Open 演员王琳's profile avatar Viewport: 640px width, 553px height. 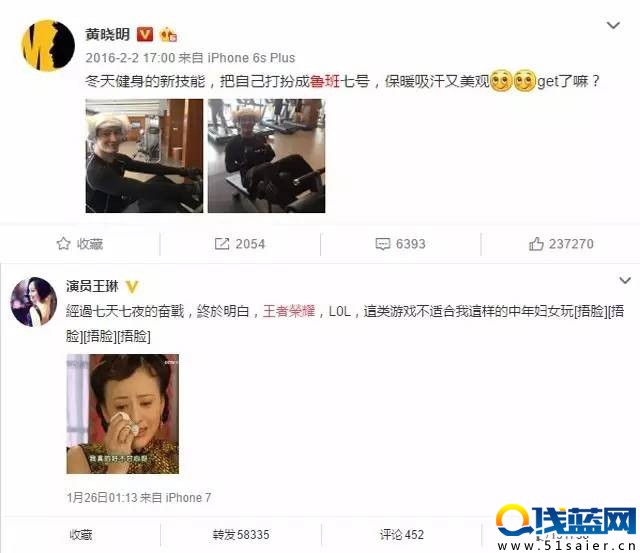33,302
